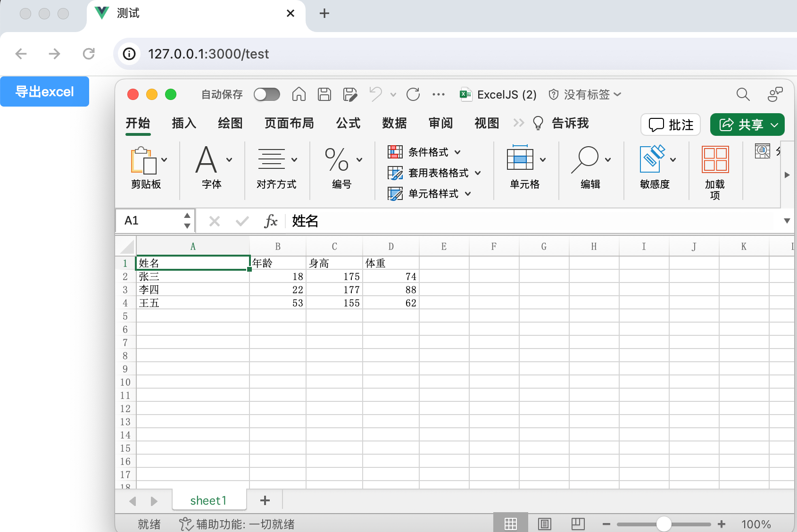Open the Clipboard (剪贴板) paste icon

[x=144, y=160]
